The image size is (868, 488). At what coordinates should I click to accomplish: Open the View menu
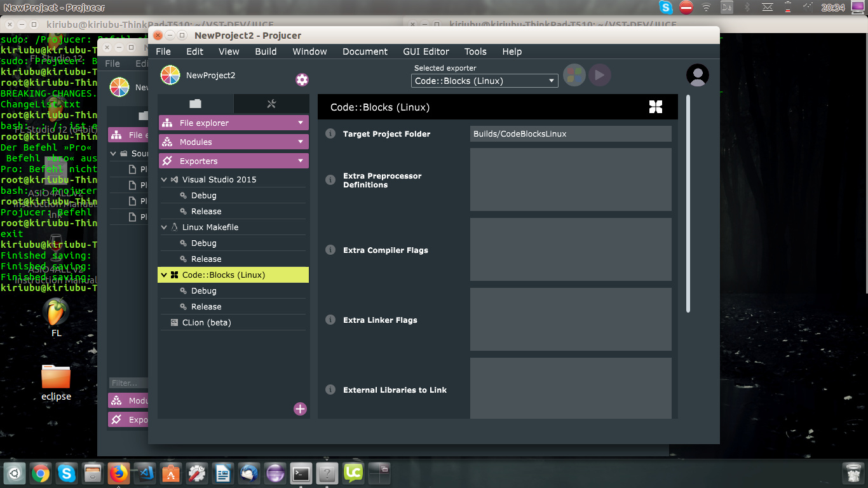pos(229,51)
